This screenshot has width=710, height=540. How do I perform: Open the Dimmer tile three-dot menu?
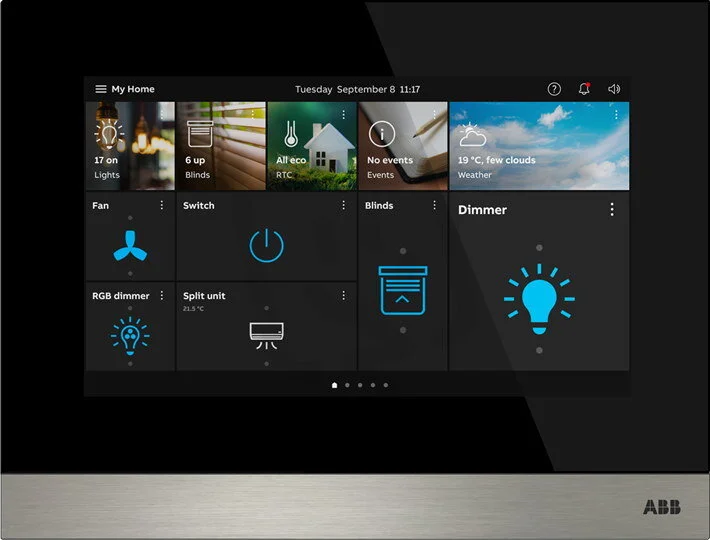coord(612,209)
